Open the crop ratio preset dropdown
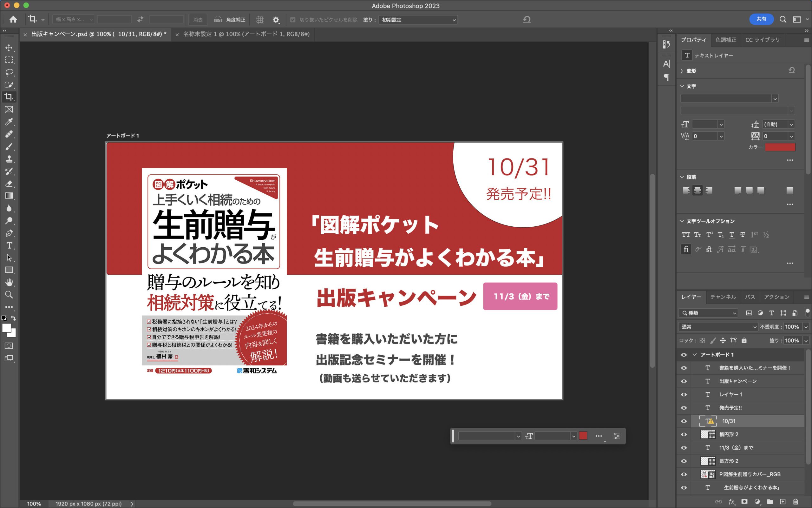Image resolution: width=812 pixels, height=508 pixels. pos(74,19)
